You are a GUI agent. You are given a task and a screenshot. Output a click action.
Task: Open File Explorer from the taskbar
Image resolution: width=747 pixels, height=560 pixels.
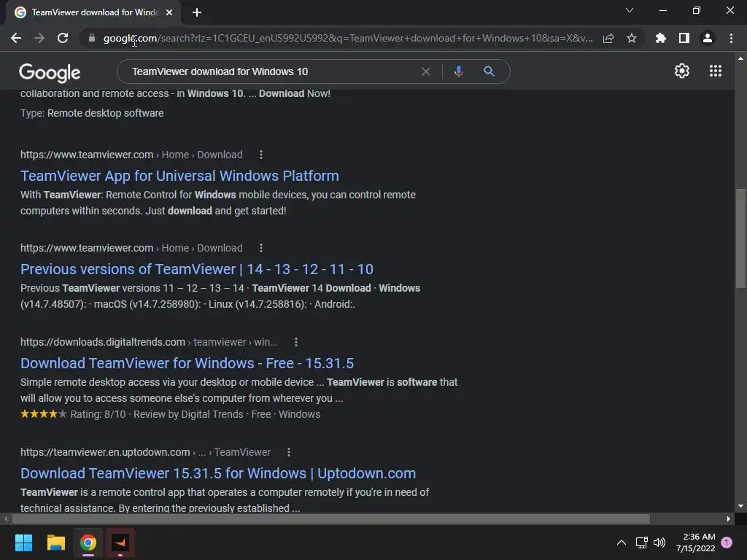55,542
